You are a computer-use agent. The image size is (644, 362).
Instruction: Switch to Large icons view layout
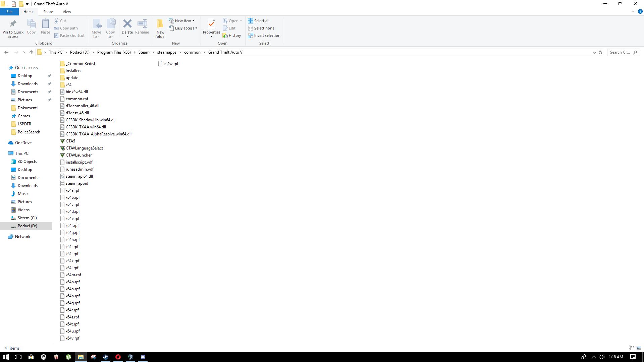(639, 348)
